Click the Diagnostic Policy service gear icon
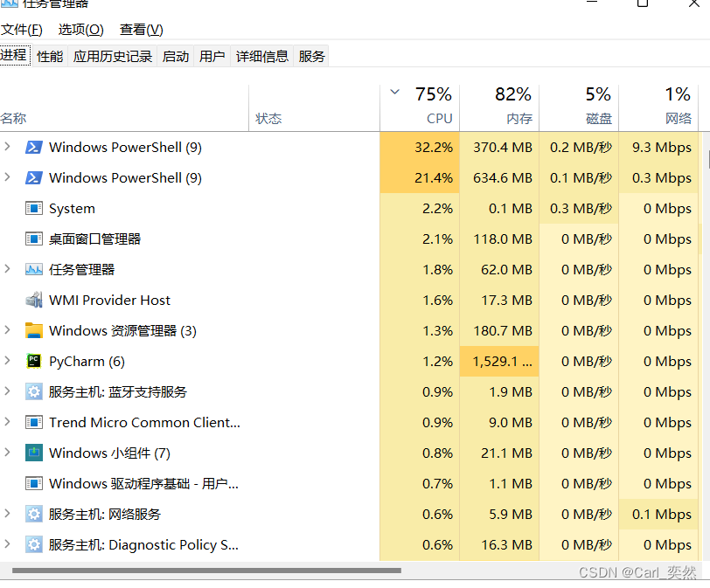The height and width of the screenshot is (588, 710). (34, 544)
